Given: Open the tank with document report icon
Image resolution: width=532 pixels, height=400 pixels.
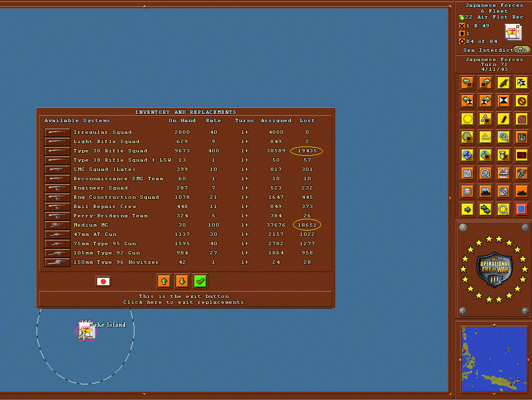Looking at the screenshot, I should pyautogui.click(x=486, y=191).
